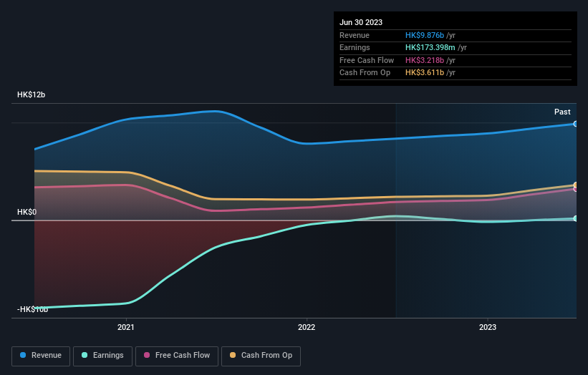Toggle the Cash From Op legend button
588x375 pixels.
pos(261,356)
